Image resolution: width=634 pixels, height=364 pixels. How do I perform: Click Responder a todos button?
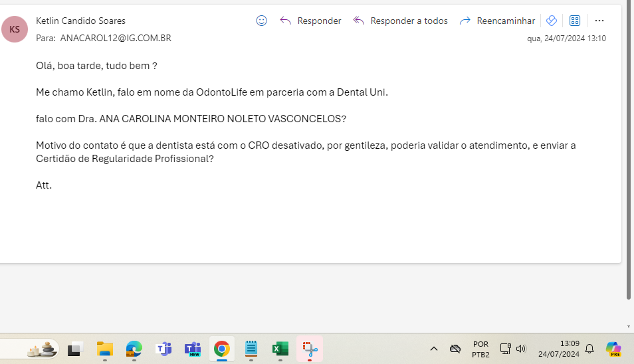point(400,21)
